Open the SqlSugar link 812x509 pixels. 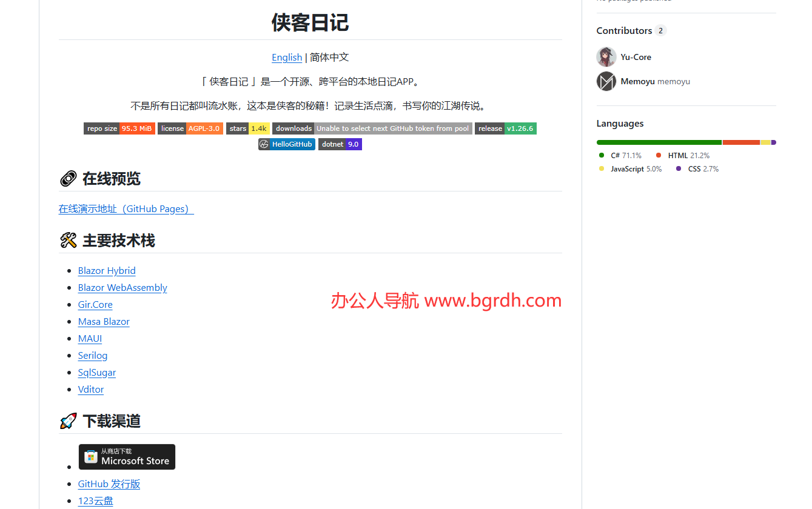(97, 373)
